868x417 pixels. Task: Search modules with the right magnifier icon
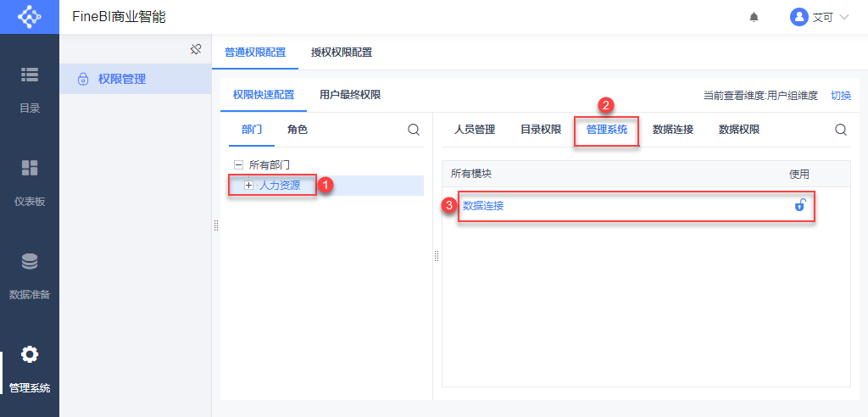click(x=841, y=130)
